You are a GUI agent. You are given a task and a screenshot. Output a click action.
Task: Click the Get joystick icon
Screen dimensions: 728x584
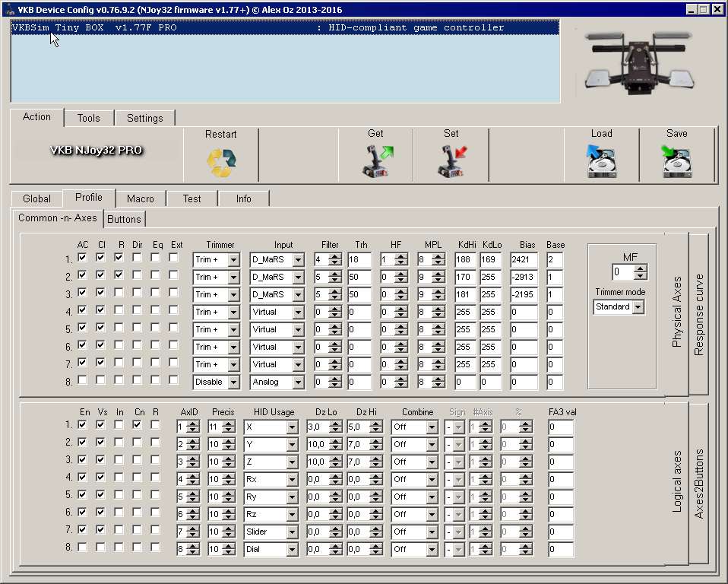pyautogui.click(x=377, y=160)
